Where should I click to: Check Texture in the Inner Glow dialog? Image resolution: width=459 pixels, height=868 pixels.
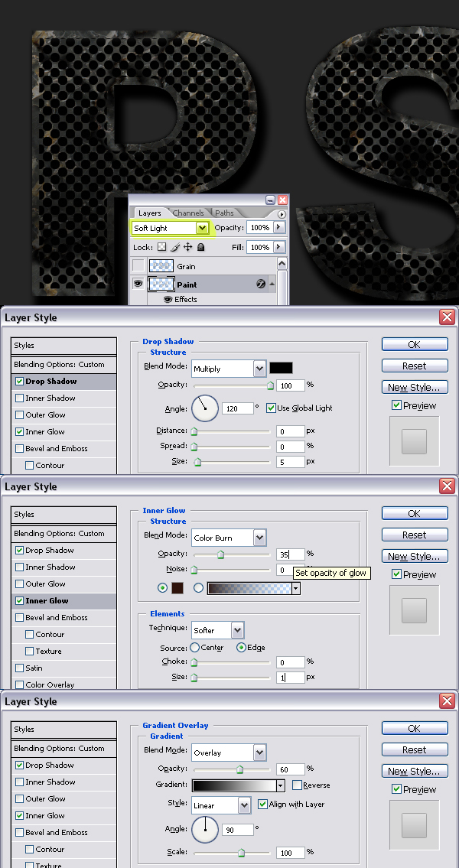click(x=30, y=651)
